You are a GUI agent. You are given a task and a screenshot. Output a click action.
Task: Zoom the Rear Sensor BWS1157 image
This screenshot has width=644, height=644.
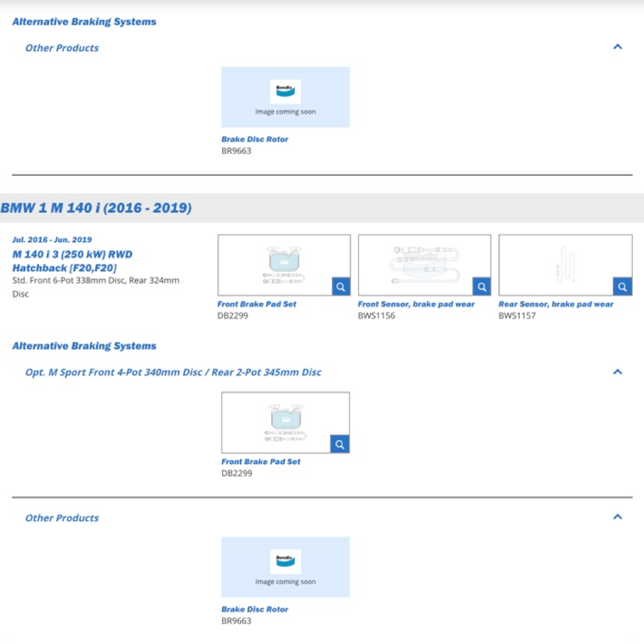pos(622,286)
